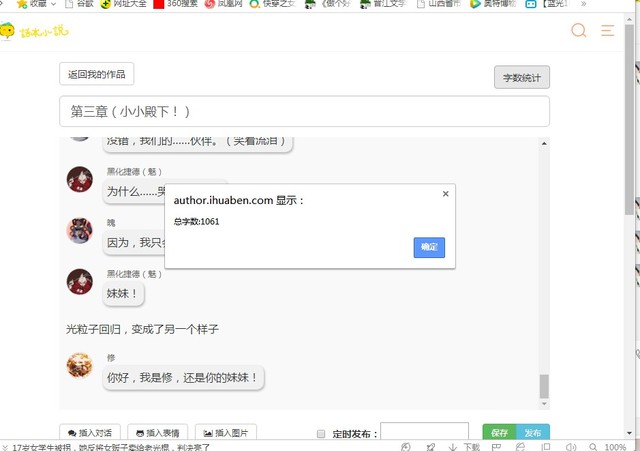Click the 插入对话 button
Viewport: 640px width, 451px height.
(89, 433)
